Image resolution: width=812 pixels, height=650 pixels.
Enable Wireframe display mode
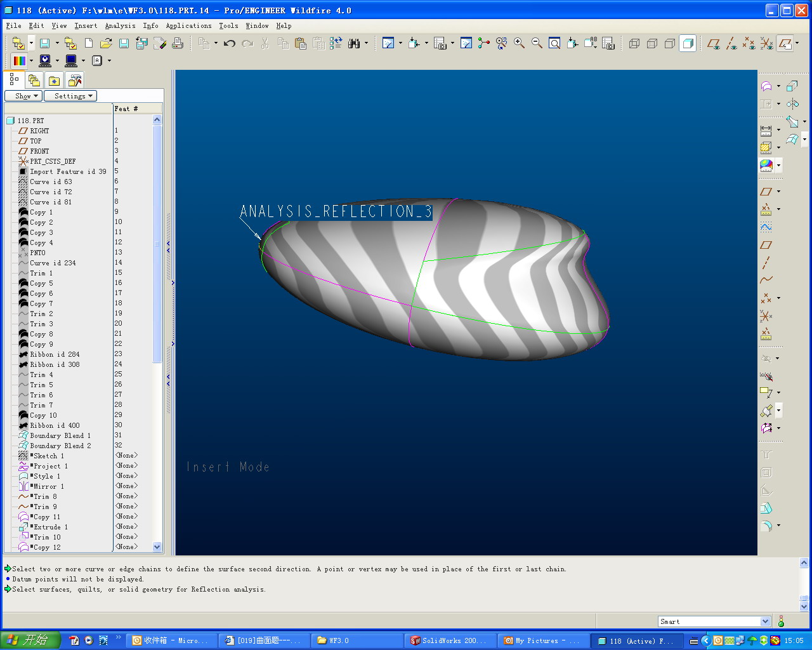634,43
